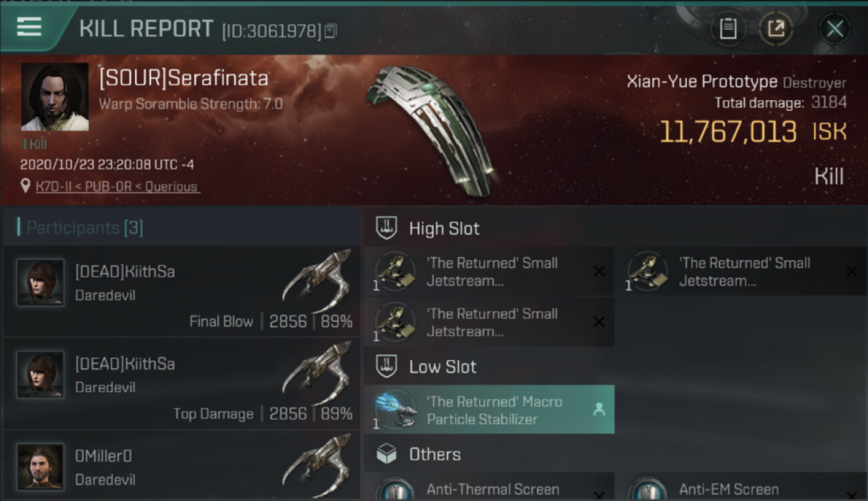This screenshot has height=501, width=868.
Task: Close the kill report window
Action: coord(835,29)
